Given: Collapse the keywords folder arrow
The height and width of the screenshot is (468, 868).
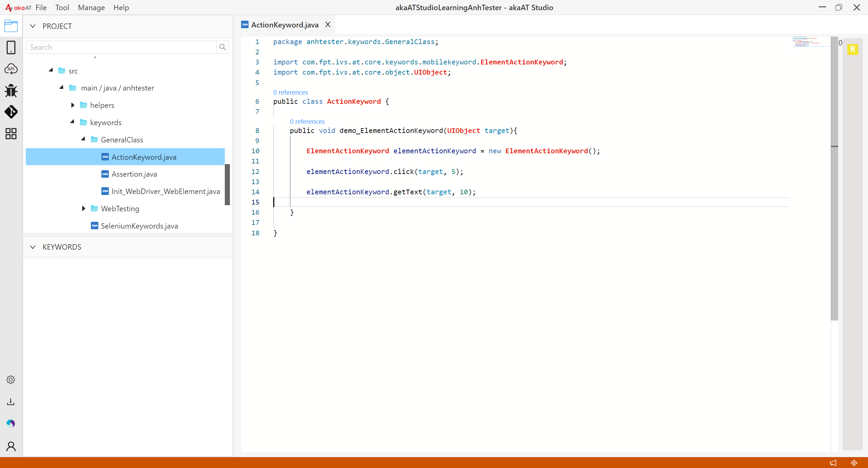Looking at the screenshot, I should 72,122.
